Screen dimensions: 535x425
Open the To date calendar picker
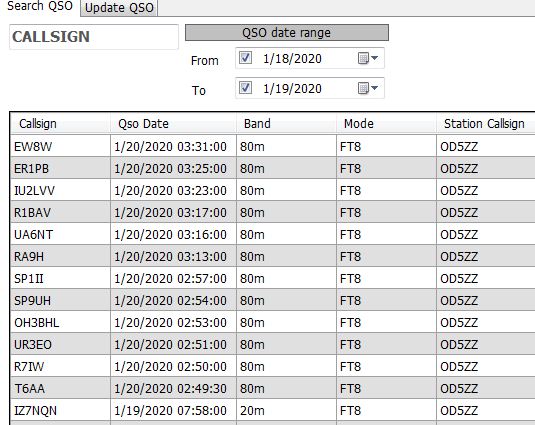tap(368, 88)
